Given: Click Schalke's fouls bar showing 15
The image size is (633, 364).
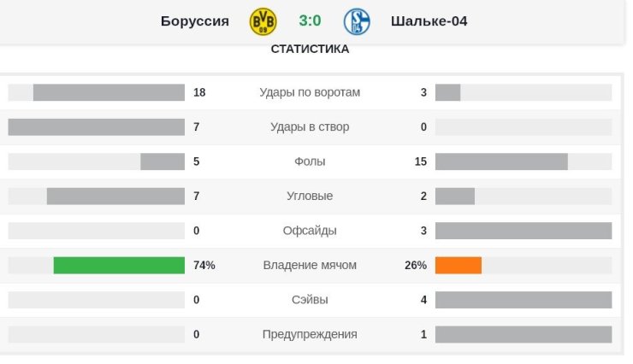Looking at the screenshot, I should pos(501,161).
